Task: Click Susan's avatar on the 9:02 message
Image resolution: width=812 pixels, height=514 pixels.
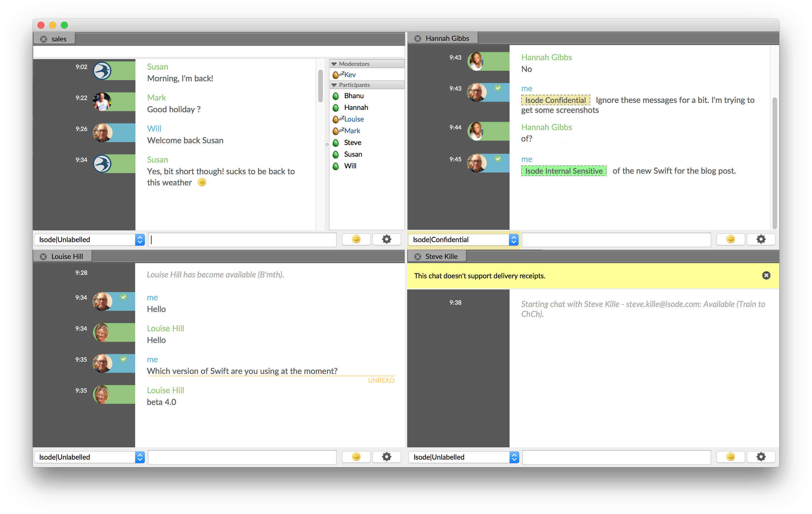Action: coord(102,71)
